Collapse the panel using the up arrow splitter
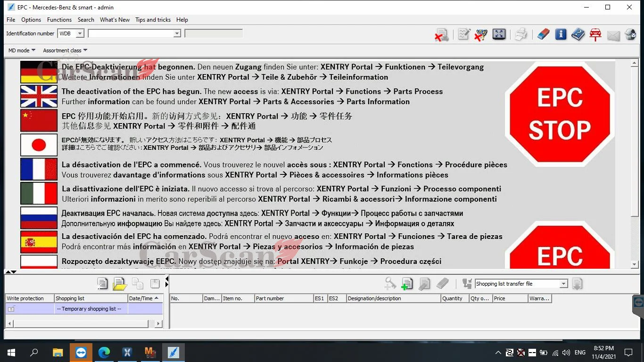Screen dimensions: 644x362 tap(8, 271)
